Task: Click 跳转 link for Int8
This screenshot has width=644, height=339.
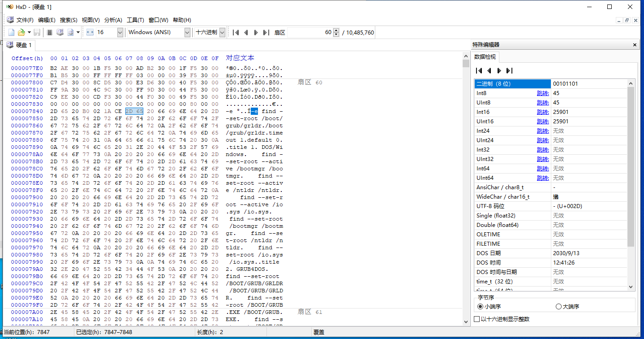Action: point(543,93)
